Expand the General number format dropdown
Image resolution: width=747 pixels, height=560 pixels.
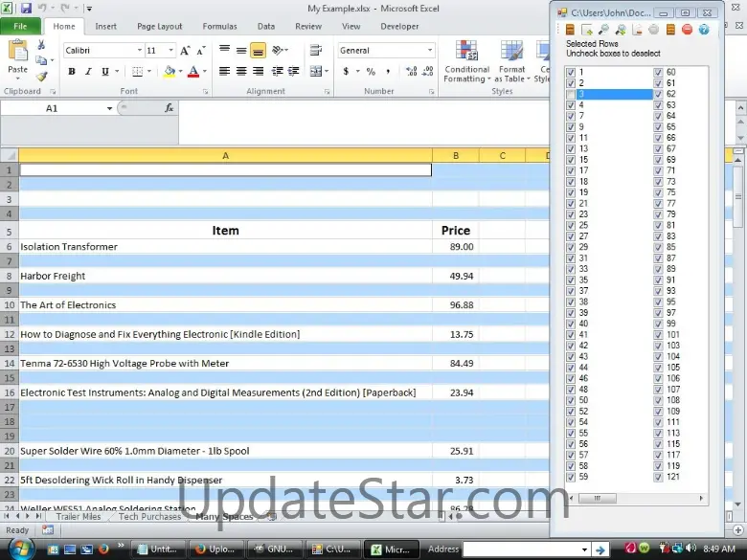(429, 50)
